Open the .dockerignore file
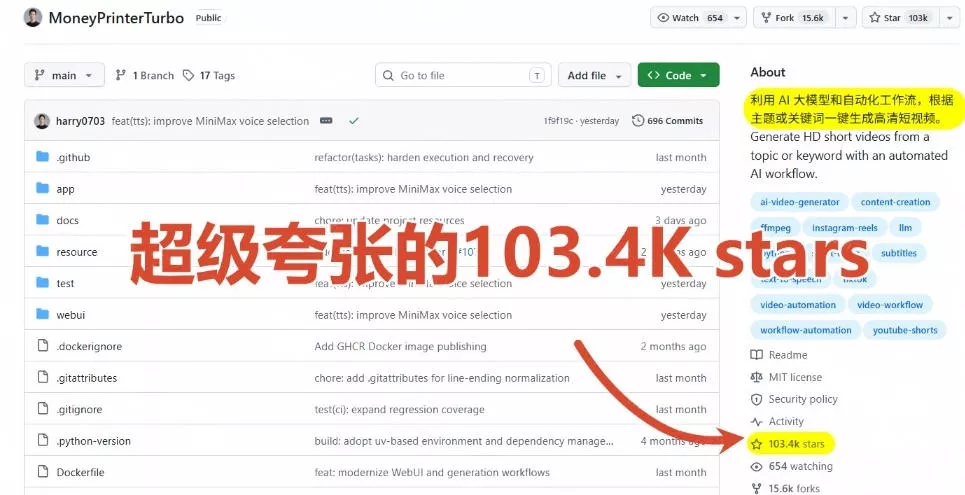The height and width of the screenshot is (495, 965). coord(89,346)
